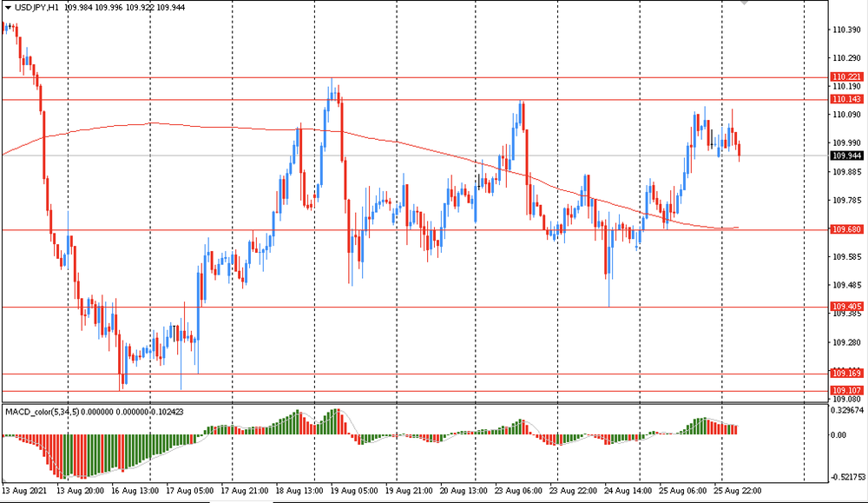Click the 23 Aug 22:00 time label
This screenshot has width=868, height=503.
[x=573, y=491]
